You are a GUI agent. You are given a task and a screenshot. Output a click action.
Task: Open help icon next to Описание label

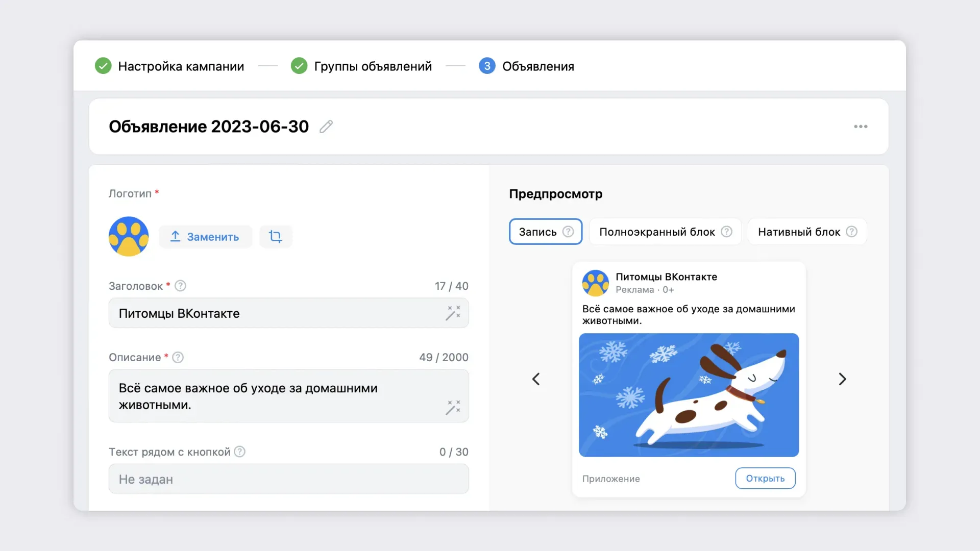click(178, 357)
